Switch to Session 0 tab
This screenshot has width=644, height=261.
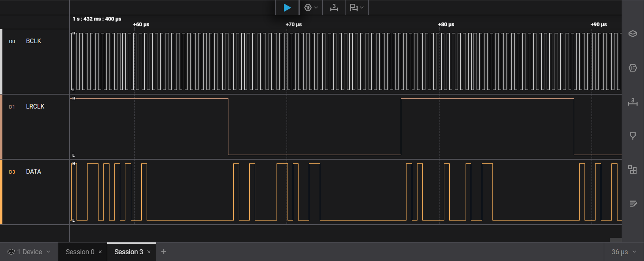[80, 252]
